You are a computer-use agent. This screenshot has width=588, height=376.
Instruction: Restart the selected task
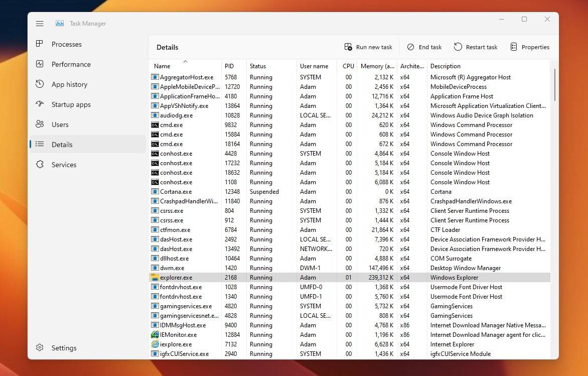(x=476, y=47)
